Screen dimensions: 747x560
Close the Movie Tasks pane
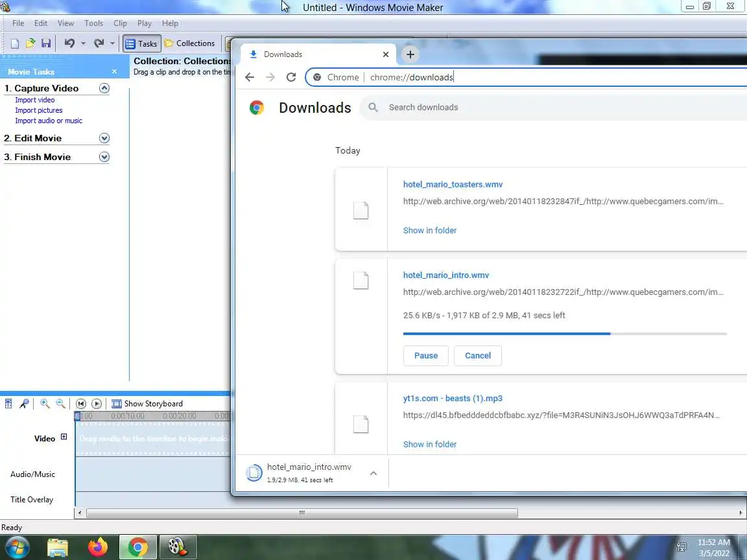[114, 71]
